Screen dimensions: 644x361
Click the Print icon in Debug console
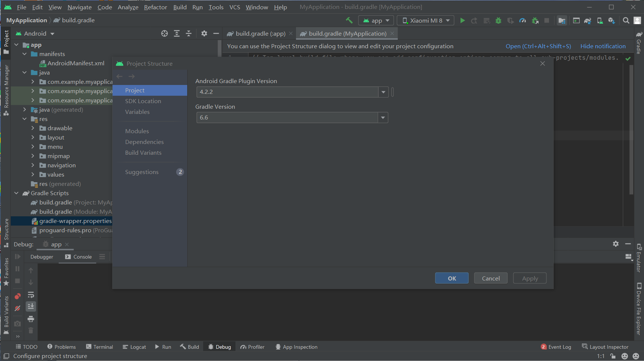point(31,319)
